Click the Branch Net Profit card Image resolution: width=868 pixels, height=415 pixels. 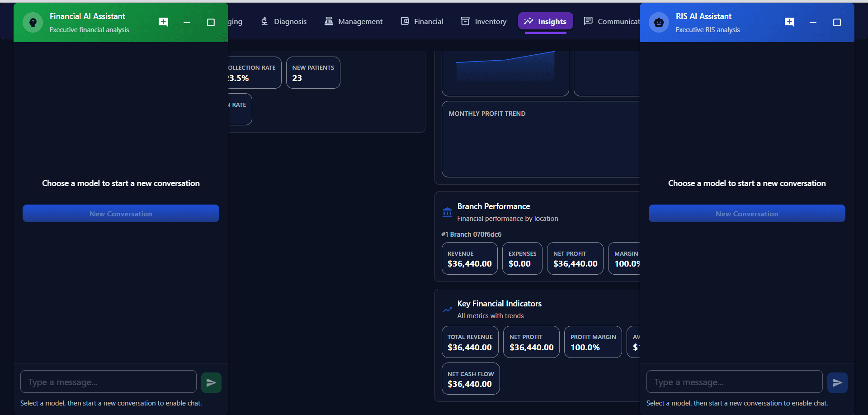click(575, 258)
